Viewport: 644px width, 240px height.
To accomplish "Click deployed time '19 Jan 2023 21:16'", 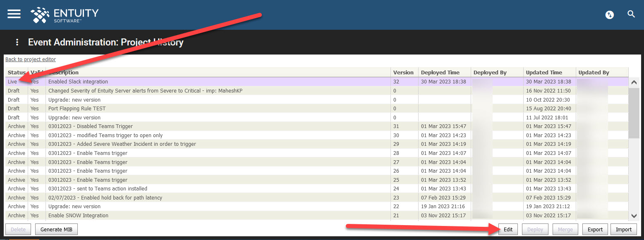I will coord(445,207).
